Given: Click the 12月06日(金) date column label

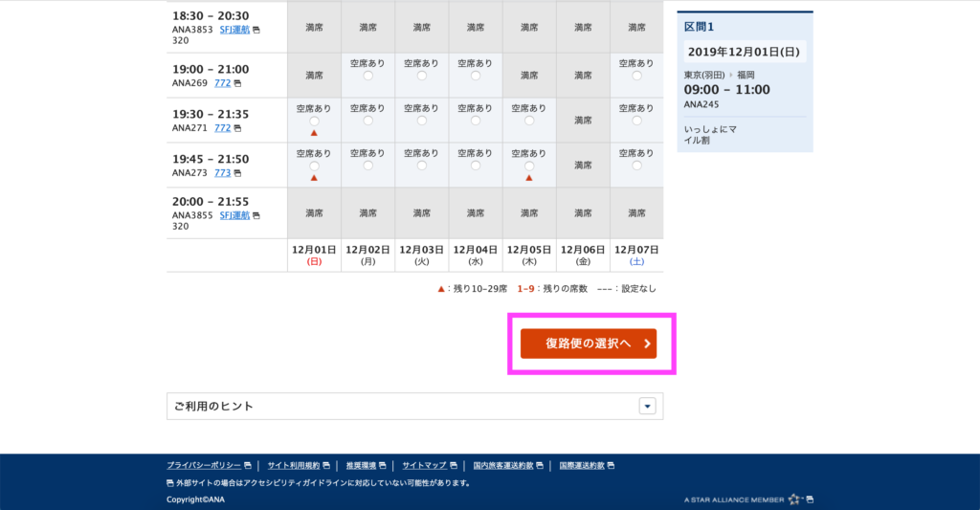Looking at the screenshot, I should [583, 255].
